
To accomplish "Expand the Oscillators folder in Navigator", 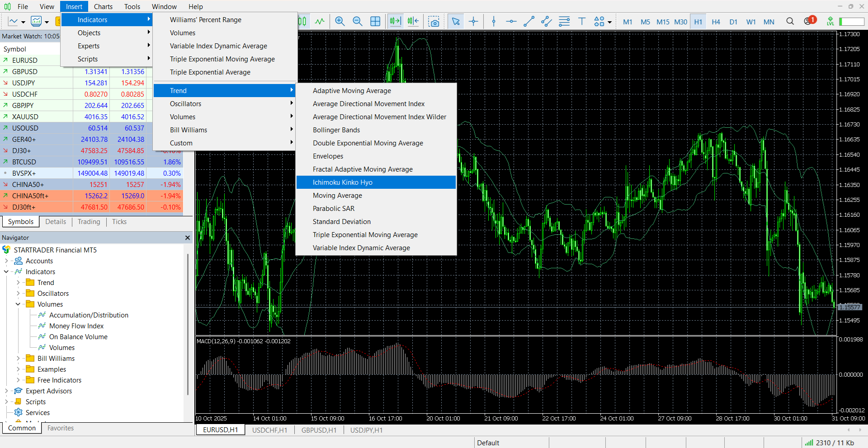I will tap(18, 294).
